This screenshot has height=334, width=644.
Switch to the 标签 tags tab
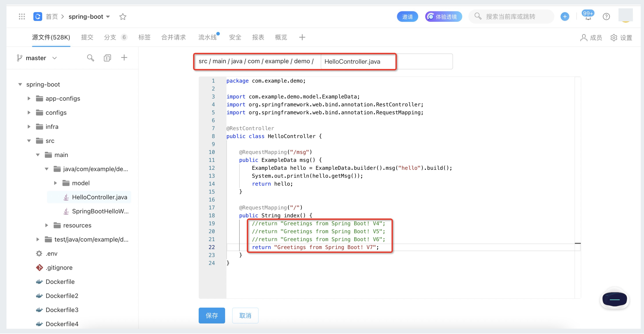(x=144, y=38)
